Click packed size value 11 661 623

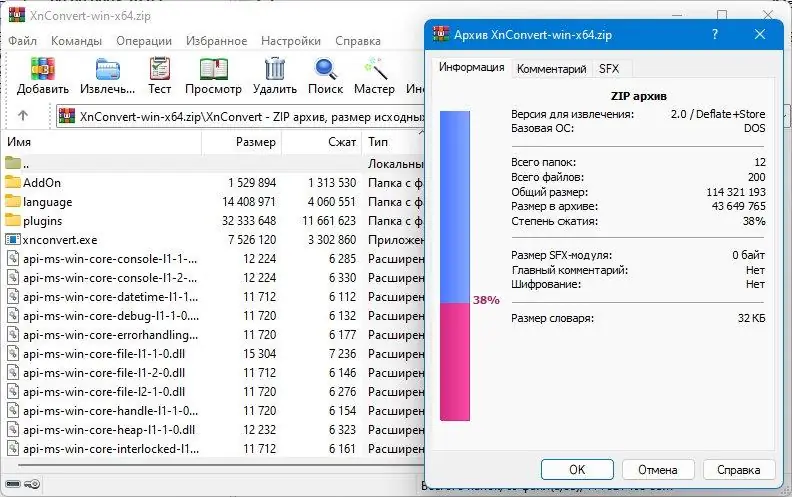pos(329,221)
